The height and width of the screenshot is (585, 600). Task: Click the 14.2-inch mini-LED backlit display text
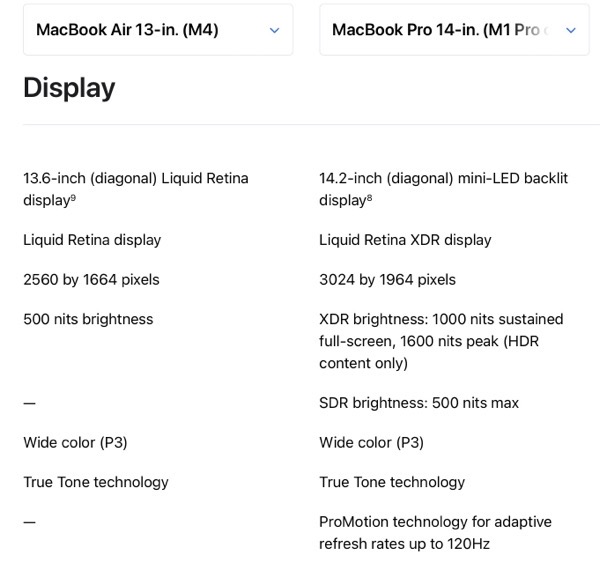[x=443, y=179]
